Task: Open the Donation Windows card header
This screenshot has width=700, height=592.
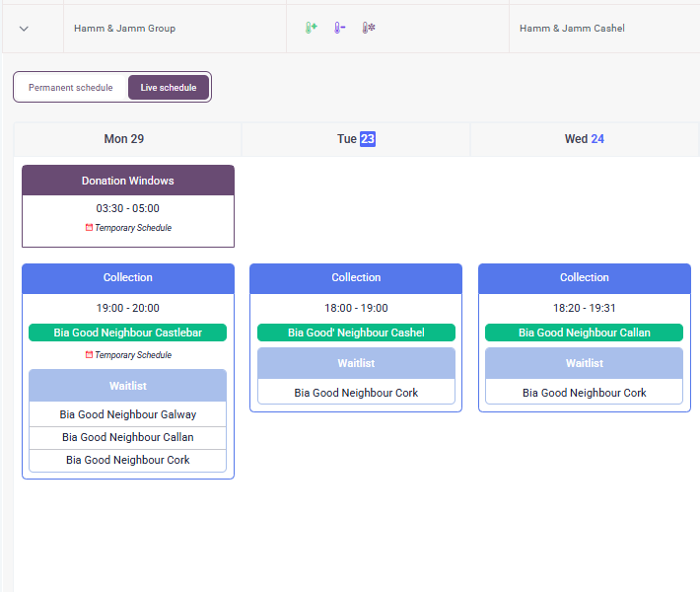Action: coord(128,181)
